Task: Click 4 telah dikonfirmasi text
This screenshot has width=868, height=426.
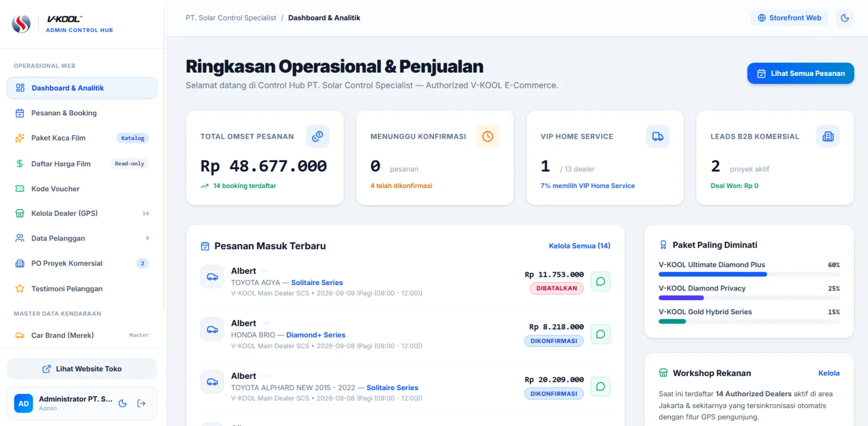Action: [401, 186]
